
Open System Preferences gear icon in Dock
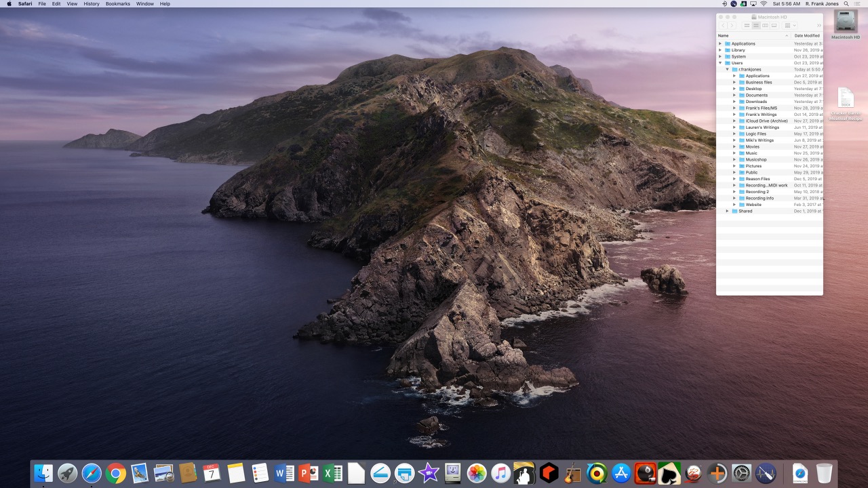pos(741,472)
